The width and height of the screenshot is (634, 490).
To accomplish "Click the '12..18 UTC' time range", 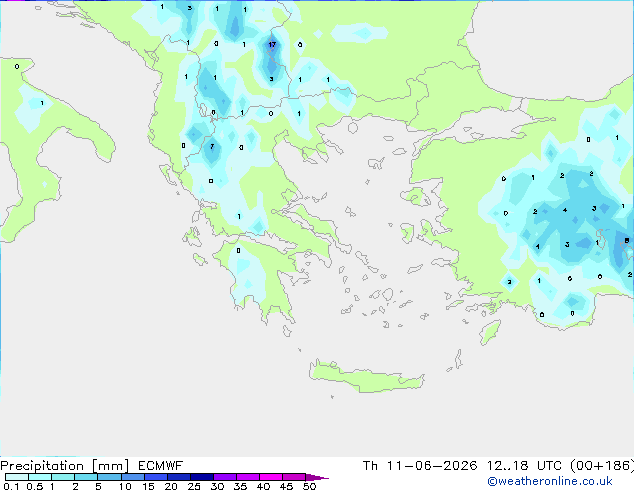I will pos(524,466).
